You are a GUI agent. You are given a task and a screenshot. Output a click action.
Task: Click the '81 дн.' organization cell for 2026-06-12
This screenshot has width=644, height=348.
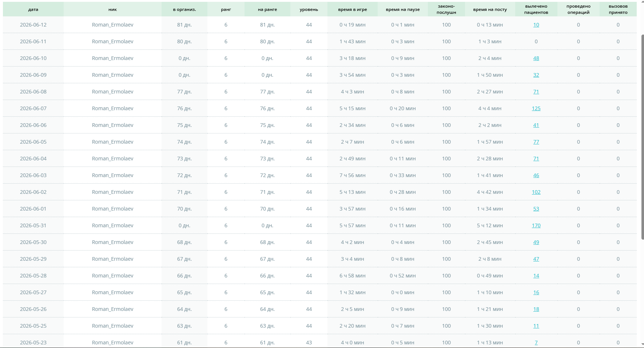[x=184, y=25]
